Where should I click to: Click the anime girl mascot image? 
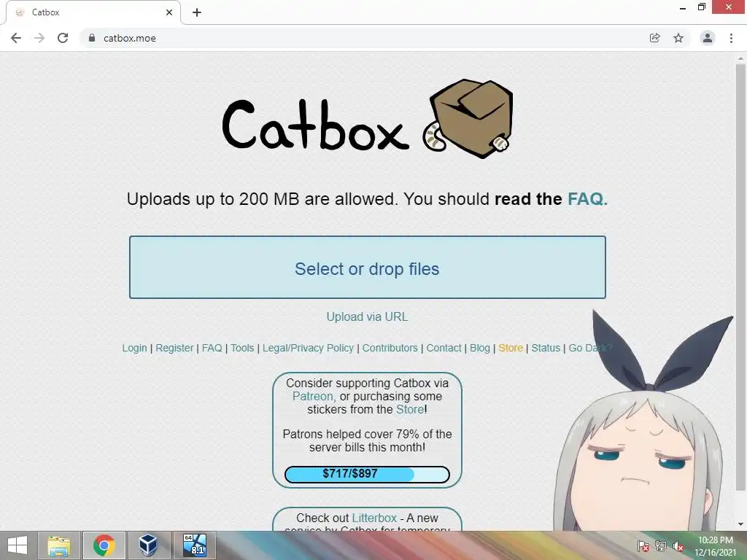click(x=643, y=421)
